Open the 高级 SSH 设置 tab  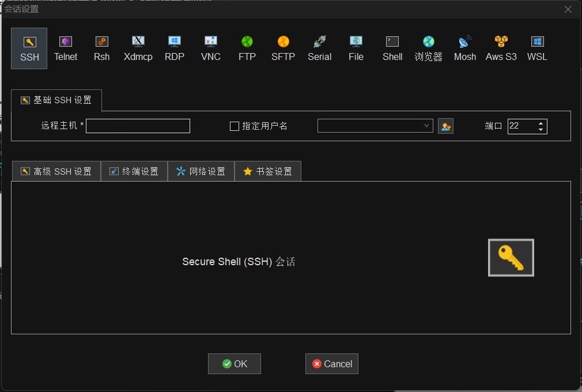56,171
